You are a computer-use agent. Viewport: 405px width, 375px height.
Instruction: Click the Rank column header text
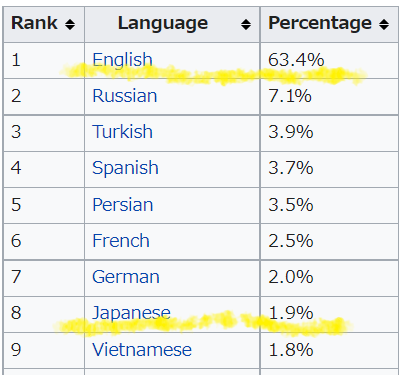tap(34, 23)
